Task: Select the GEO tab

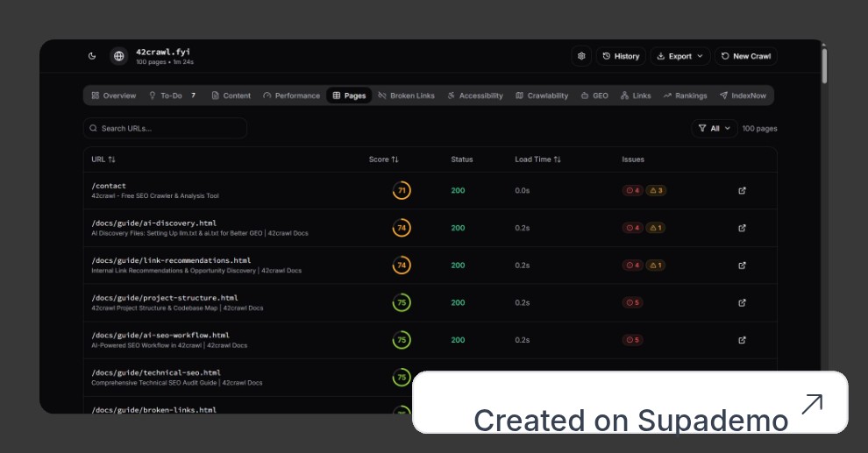Action: (x=594, y=96)
